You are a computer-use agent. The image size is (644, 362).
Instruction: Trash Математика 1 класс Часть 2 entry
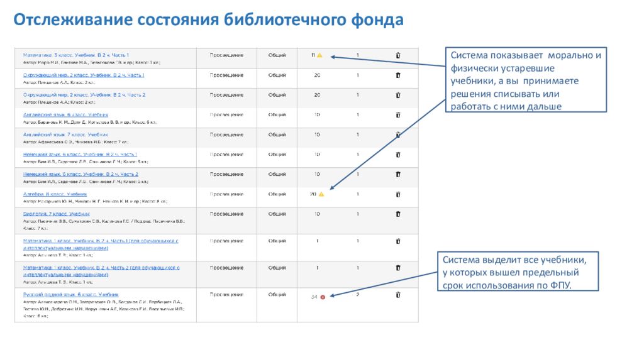coord(398,268)
